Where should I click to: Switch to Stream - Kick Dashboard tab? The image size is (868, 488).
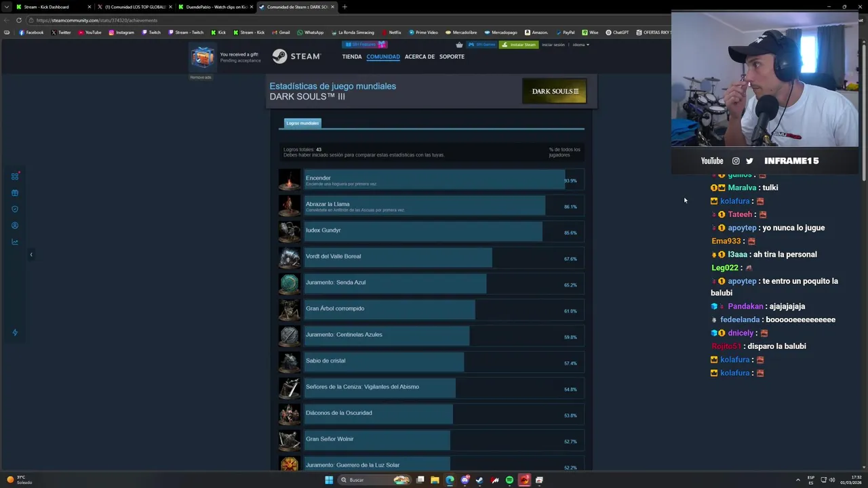[x=54, y=7]
